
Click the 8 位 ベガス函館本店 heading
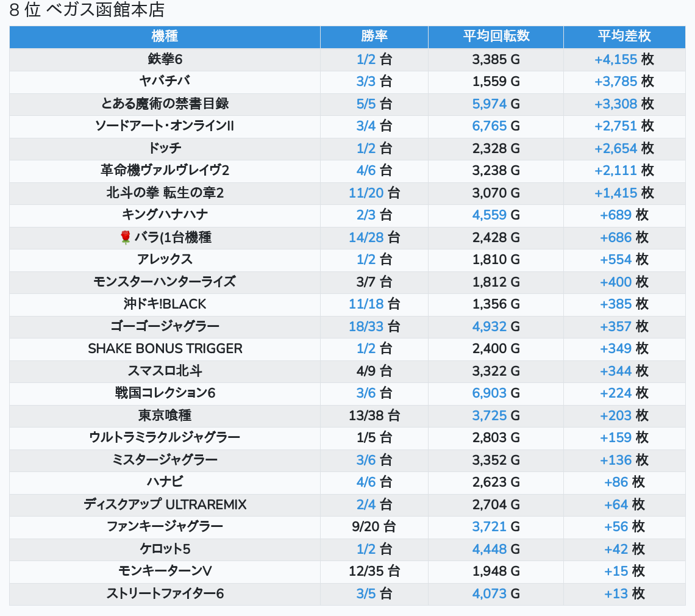87,10
